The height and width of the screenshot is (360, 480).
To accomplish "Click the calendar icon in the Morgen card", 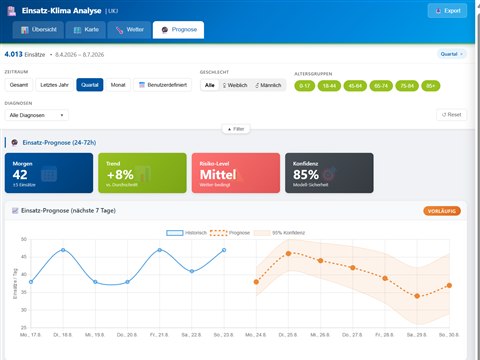I will tap(49, 174).
